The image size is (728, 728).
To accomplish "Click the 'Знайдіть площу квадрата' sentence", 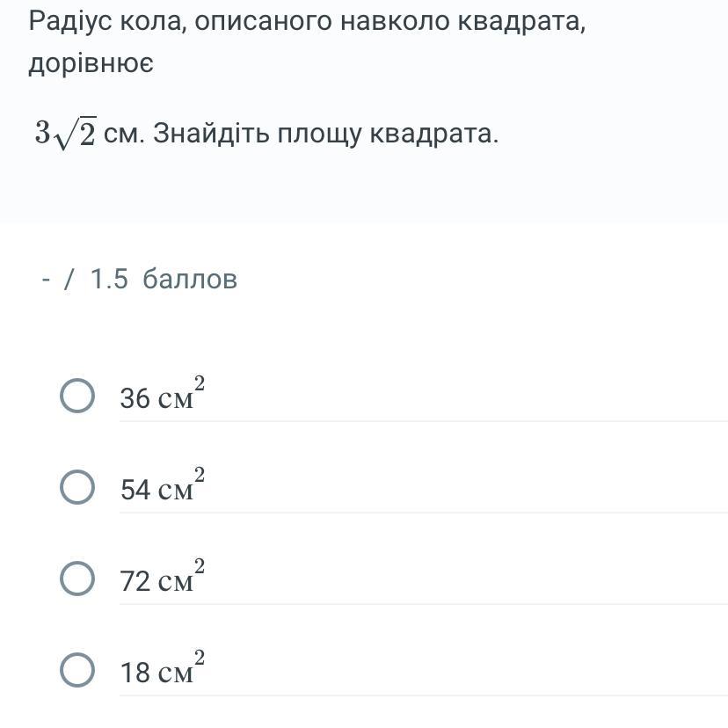I will pyautogui.click(x=325, y=134).
